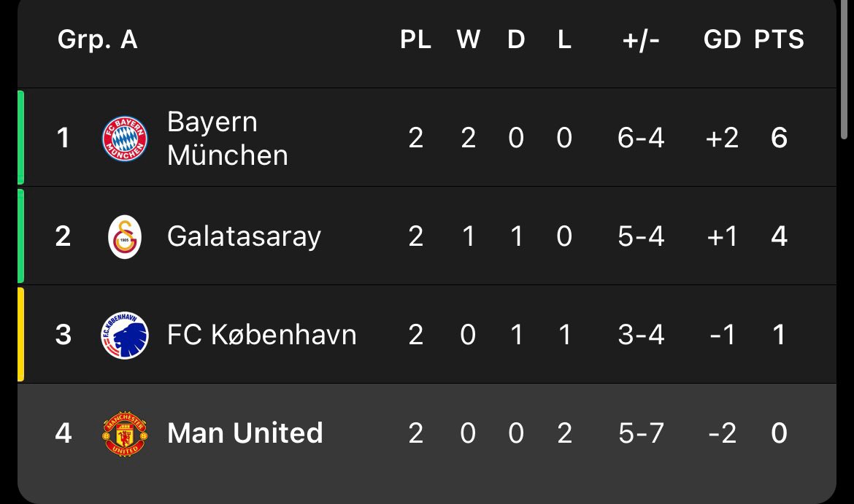Image resolution: width=854 pixels, height=504 pixels.
Task: Click the Galatasaray club crest
Action: [125, 237]
